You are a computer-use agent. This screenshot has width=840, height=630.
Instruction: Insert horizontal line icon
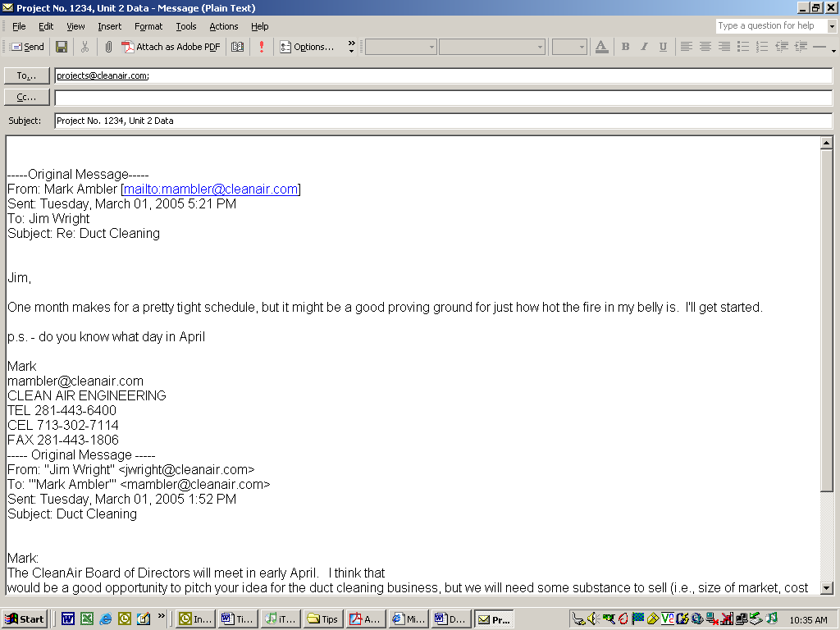(x=819, y=47)
